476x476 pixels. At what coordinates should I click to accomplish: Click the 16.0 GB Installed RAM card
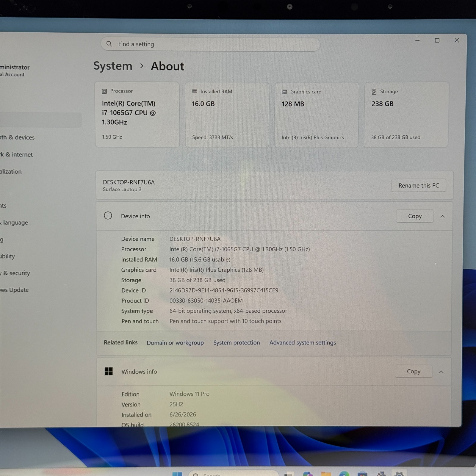coord(227,115)
